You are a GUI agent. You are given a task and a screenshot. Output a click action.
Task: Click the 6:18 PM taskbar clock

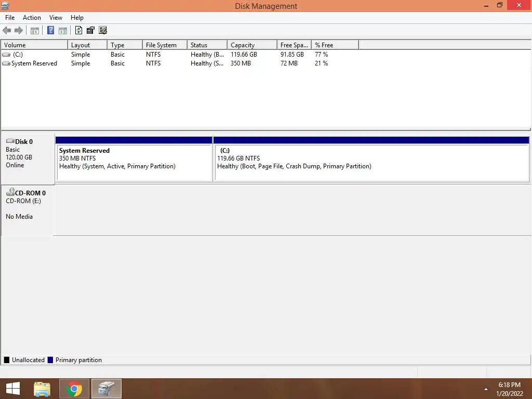click(x=509, y=385)
